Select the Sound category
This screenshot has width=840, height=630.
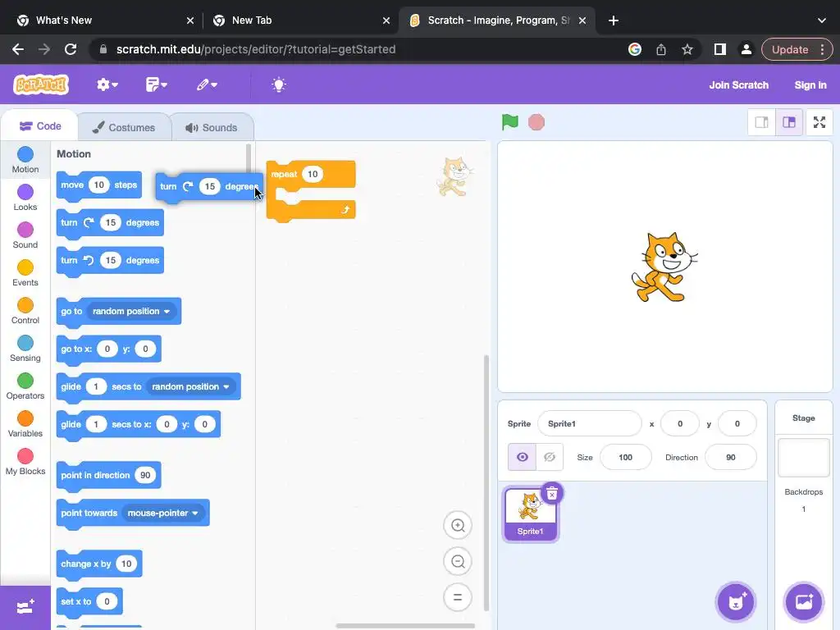coord(25,235)
